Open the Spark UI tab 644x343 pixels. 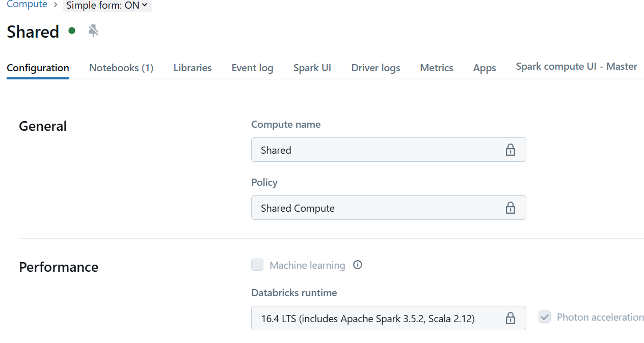312,68
